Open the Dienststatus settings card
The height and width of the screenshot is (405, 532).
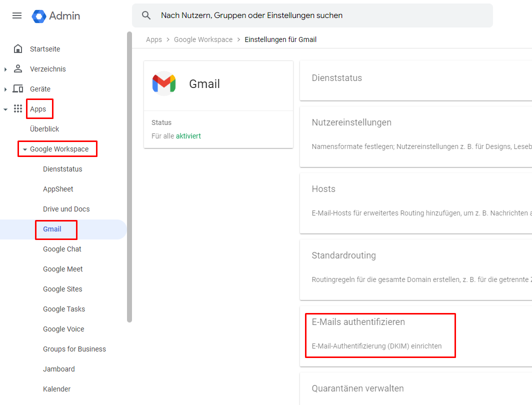coord(416,80)
